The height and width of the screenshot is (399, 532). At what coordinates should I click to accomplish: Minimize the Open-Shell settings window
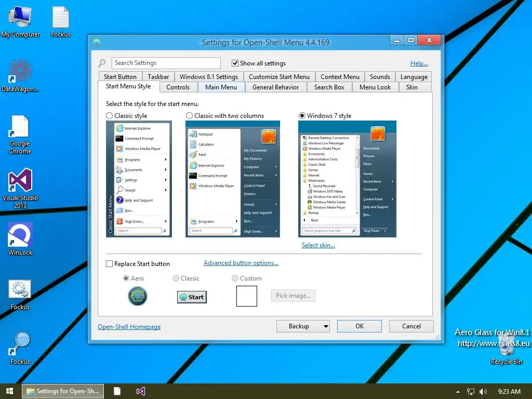coord(396,41)
